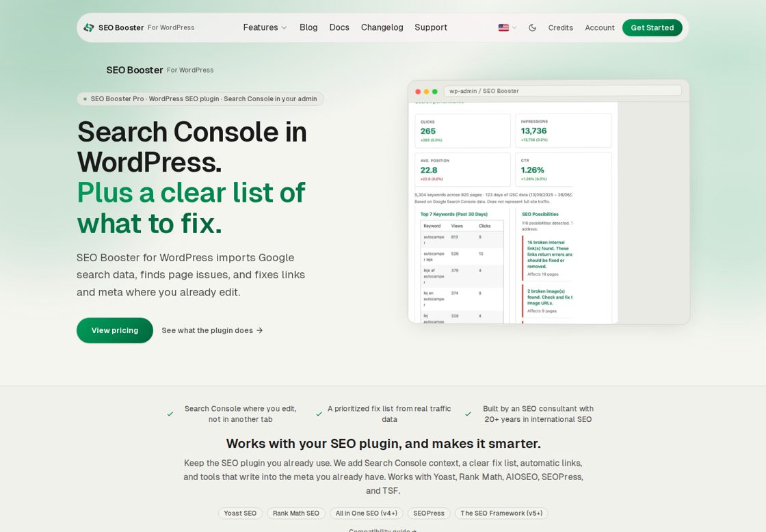Click the Impressions 13,736 stat card
This screenshot has width=766, height=532.
pyautogui.click(x=564, y=131)
